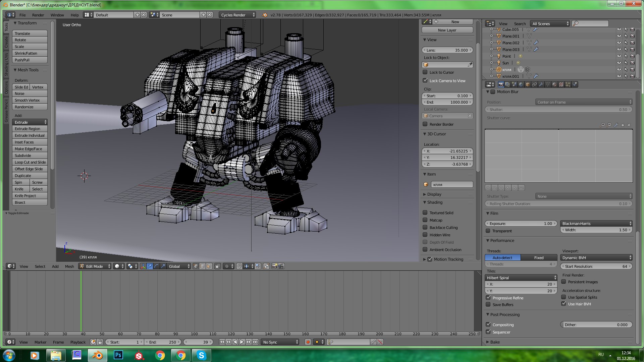Open the Constraints properties tab (chain icon)
The width and height of the screenshot is (644, 362).
(534, 84)
